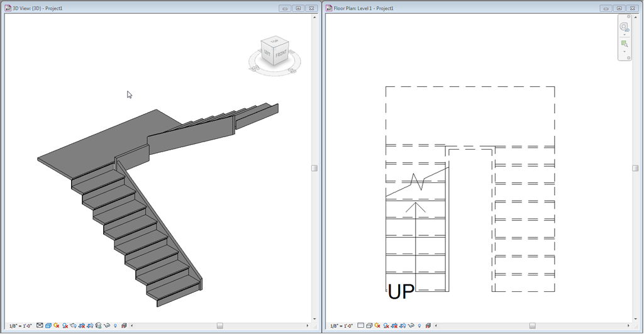Toggle Crop View in 3D View control bar
Viewport: 644px width, 334px height.
(82, 325)
